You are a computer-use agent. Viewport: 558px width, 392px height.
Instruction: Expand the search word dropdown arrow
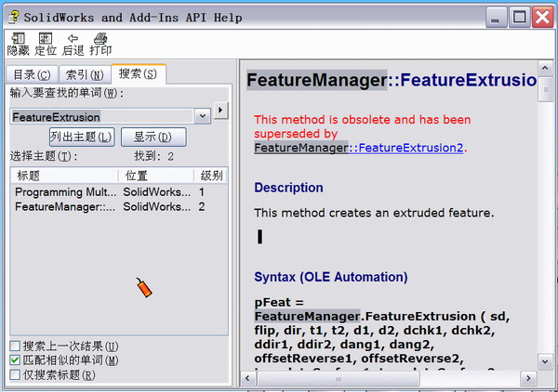[203, 116]
